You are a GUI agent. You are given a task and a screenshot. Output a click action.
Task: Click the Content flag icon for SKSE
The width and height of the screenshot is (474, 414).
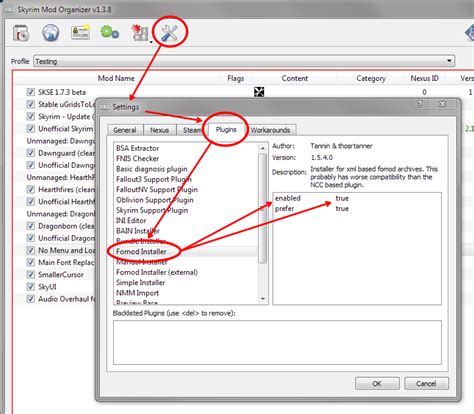[x=259, y=92]
